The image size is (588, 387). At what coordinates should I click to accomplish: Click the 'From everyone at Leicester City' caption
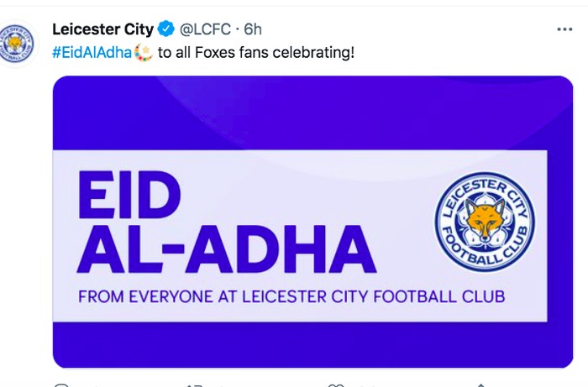291,296
